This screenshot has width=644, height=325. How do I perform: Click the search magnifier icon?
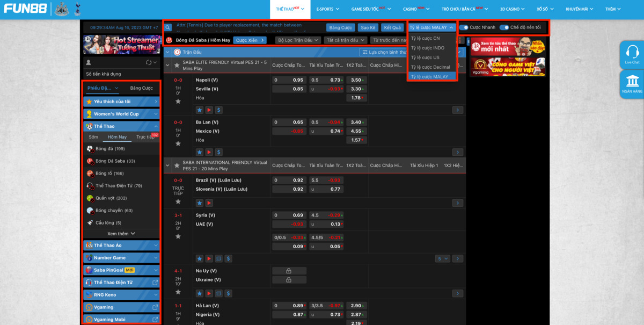[x=168, y=27]
